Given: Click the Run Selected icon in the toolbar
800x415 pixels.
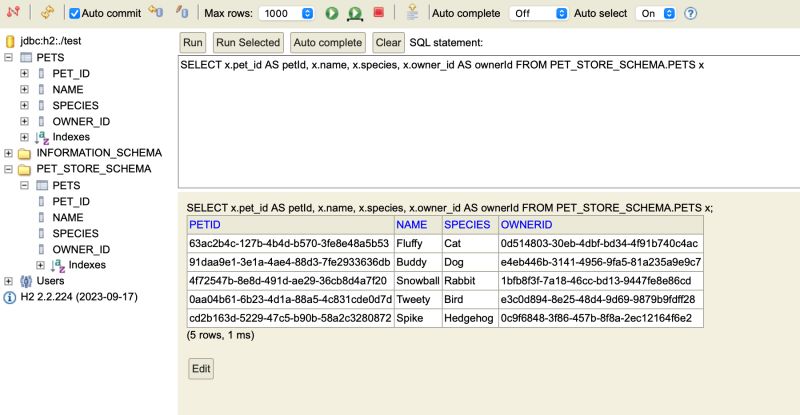Looking at the screenshot, I should 355,13.
